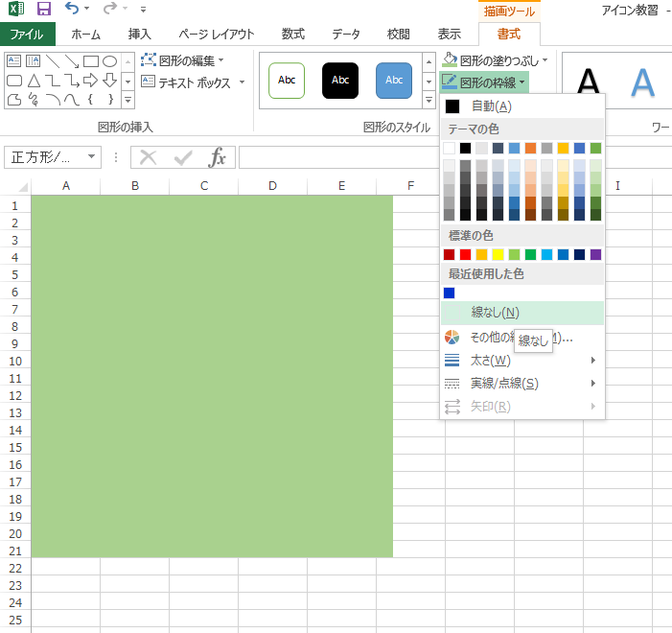Select row 23 header

click(15, 585)
